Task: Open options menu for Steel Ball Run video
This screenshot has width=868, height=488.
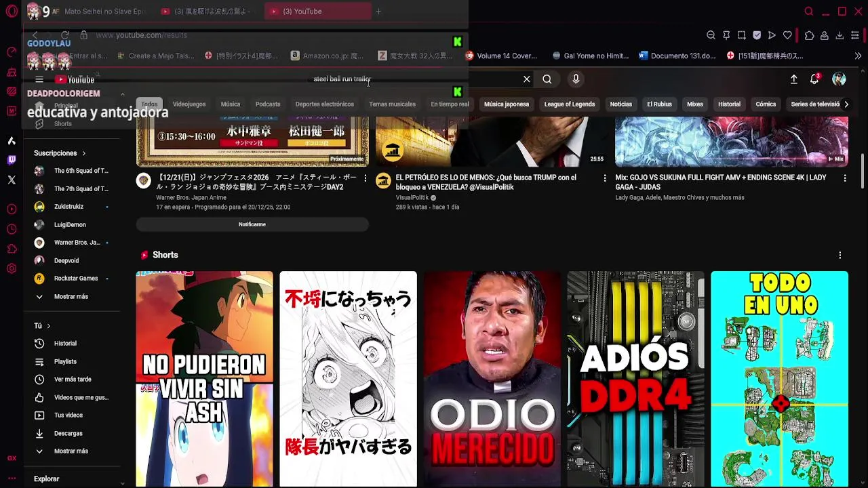Action: pyautogui.click(x=366, y=178)
